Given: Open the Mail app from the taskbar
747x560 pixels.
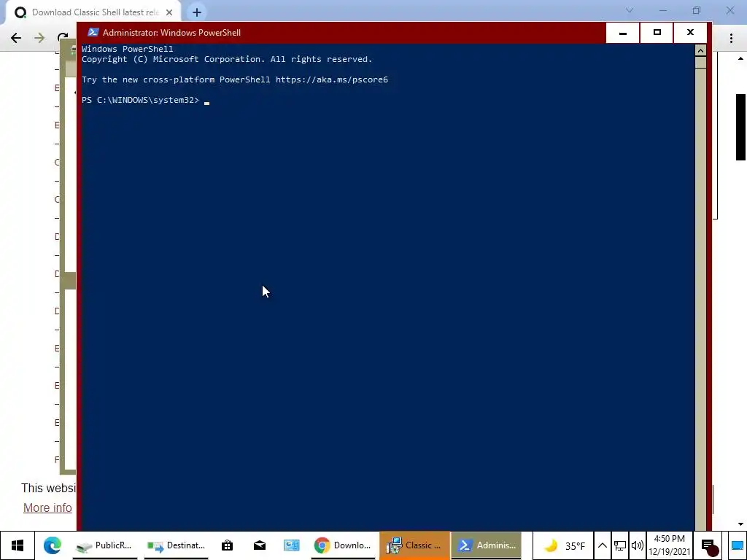Looking at the screenshot, I should tap(260, 545).
